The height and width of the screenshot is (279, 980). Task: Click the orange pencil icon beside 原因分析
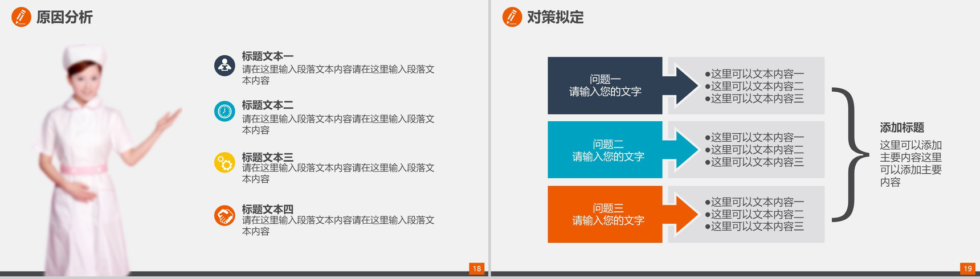tap(21, 17)
